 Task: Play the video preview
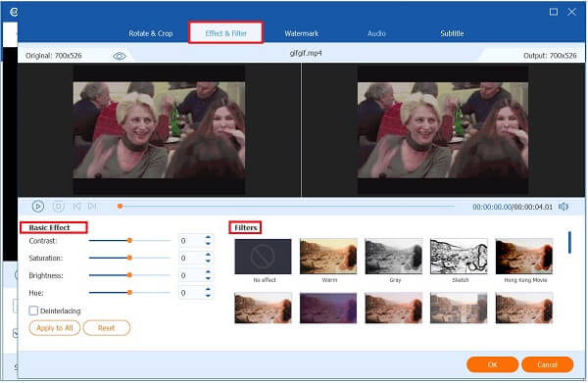point(38,206)
